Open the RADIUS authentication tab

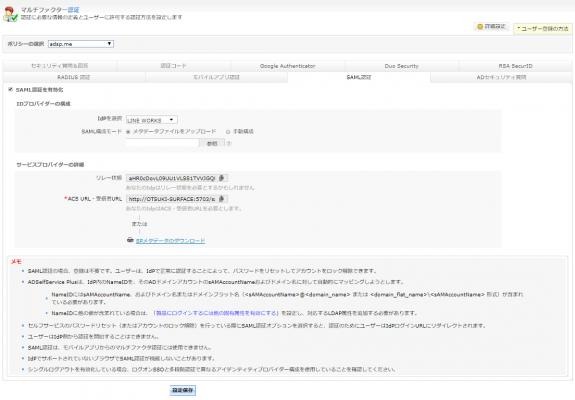click(x=74, y=77)
